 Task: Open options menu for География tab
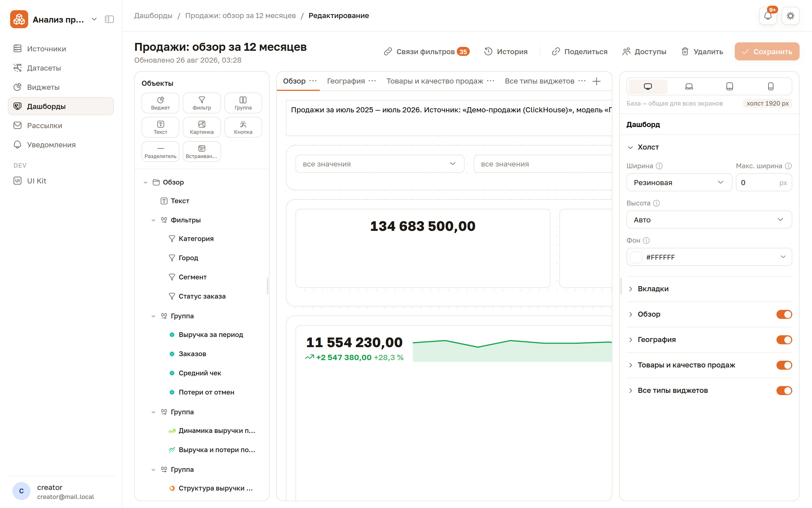coord(372,81)
